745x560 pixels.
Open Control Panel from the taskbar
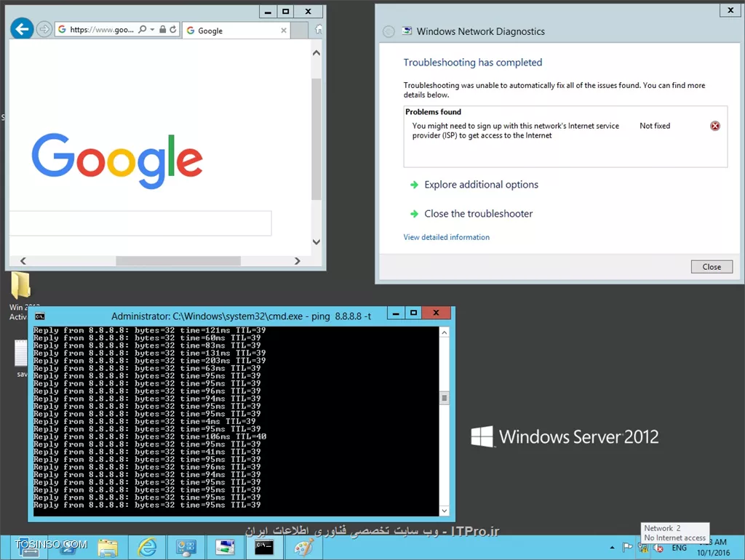point(186,548)
